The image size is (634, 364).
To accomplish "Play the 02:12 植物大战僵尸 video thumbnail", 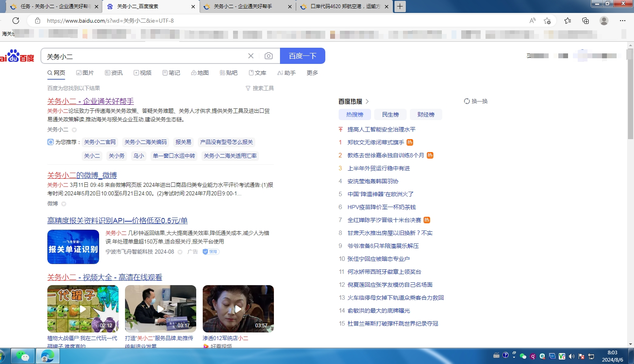I will click(83, 309).
